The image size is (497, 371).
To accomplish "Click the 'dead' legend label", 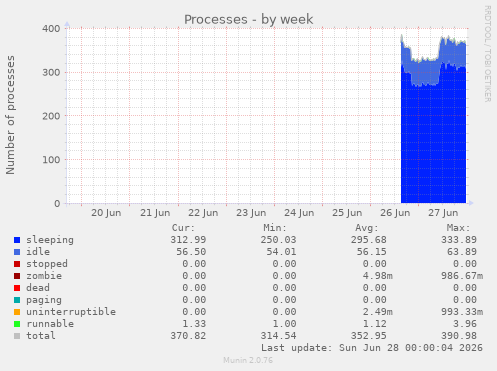I will 38,288.
